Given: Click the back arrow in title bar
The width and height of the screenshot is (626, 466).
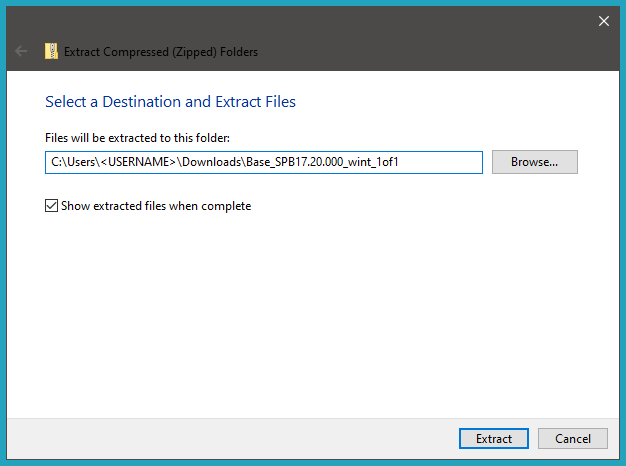Looking at the screenshot, I should click(21, 51).
